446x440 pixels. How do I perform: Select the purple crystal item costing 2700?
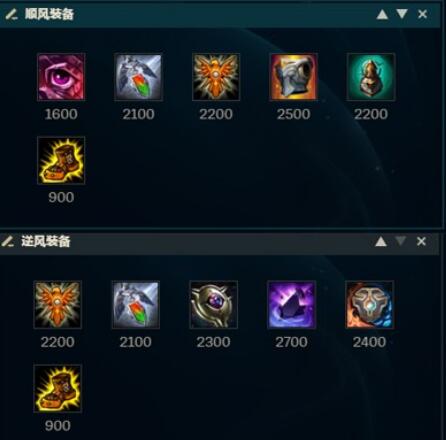tap(291, 305)
